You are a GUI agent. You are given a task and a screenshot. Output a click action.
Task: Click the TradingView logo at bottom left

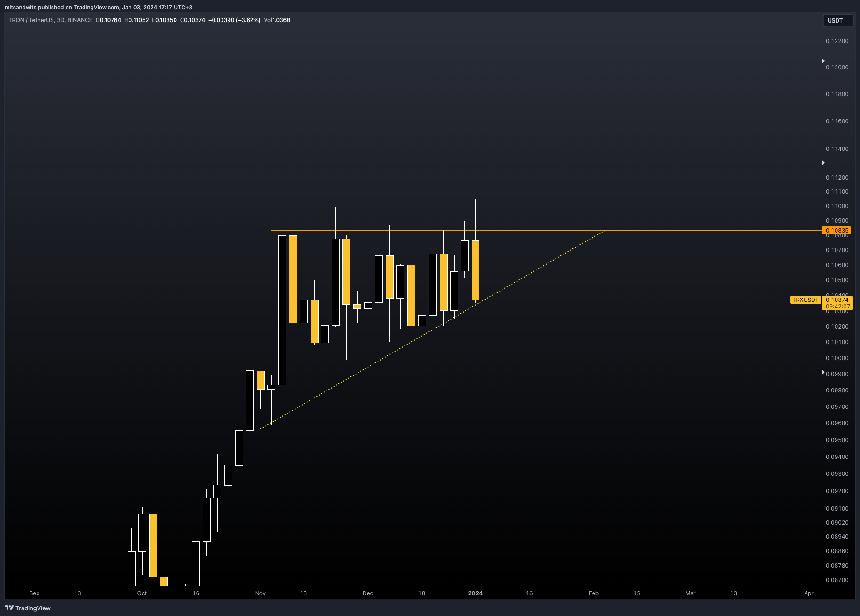tap(28, 608)
